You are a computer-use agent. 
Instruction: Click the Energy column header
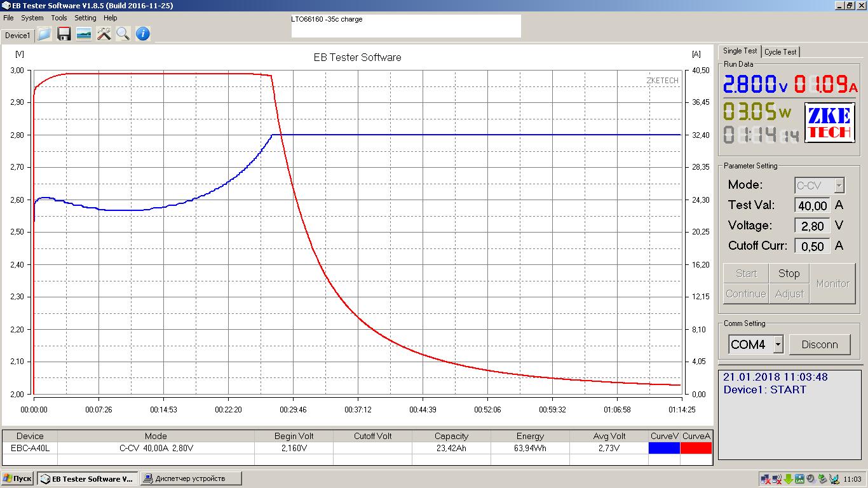click(x=530, y=436)
